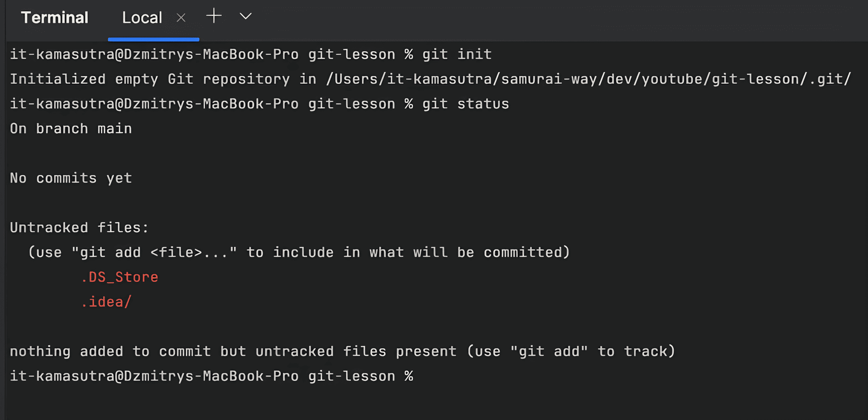Click the "Untracked files:" heading

tap(79, 228)
